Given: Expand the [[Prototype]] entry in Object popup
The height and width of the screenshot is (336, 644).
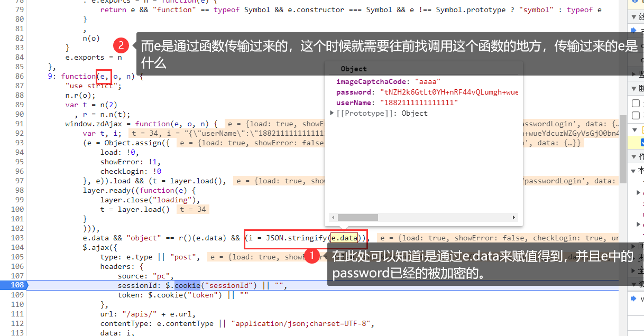Looking at the screenshot, I should click(332, 113).
